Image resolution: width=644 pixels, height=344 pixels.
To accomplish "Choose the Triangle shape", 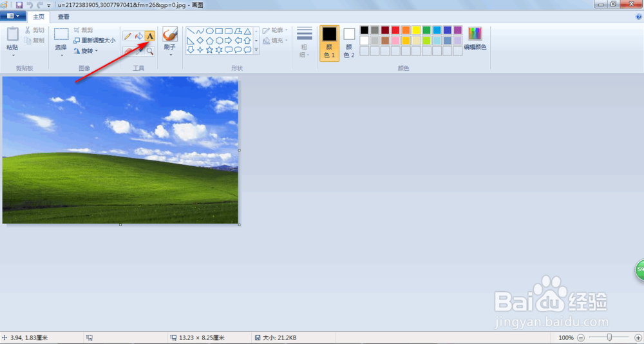I will click(x=247, y=31).
